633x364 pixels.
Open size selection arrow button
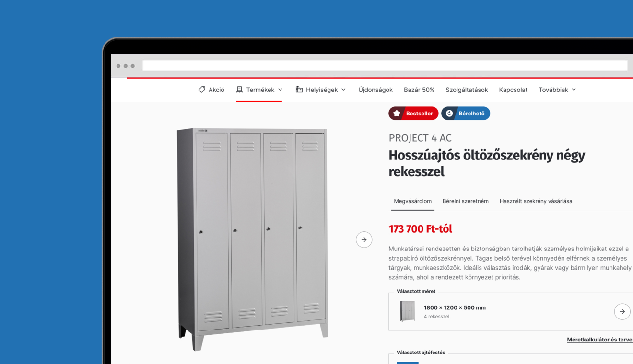coord(622,311)
